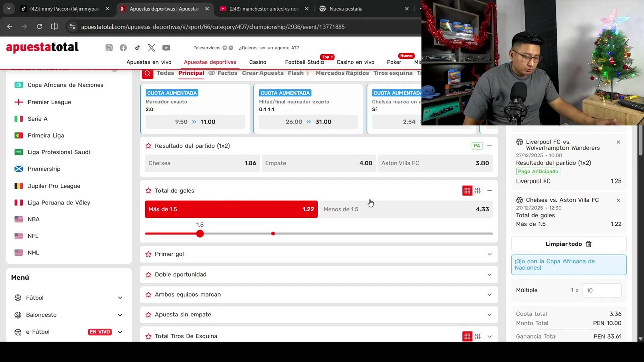Click the trash icon in Limpiar todo
644x362 pixels.
click(x=589, y=244)
